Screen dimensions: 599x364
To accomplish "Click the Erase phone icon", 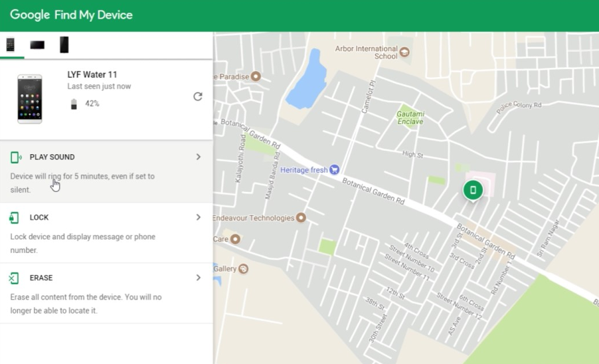I will coord(14,278).
